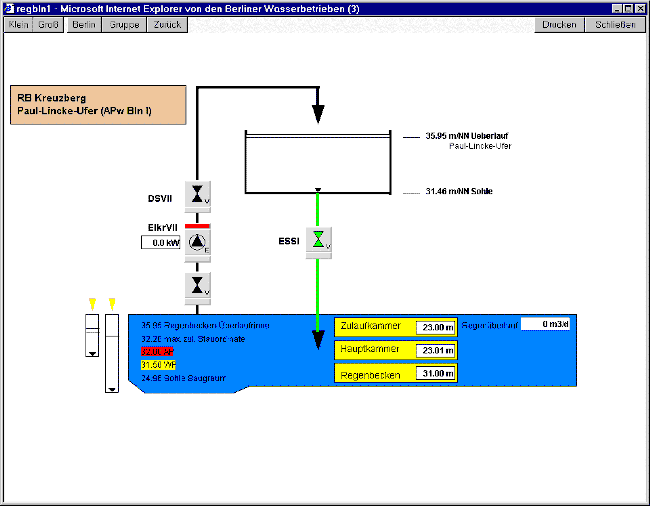Click the yellow 31.50 WP label
This screenshot has width=650, height=506.
158,365
